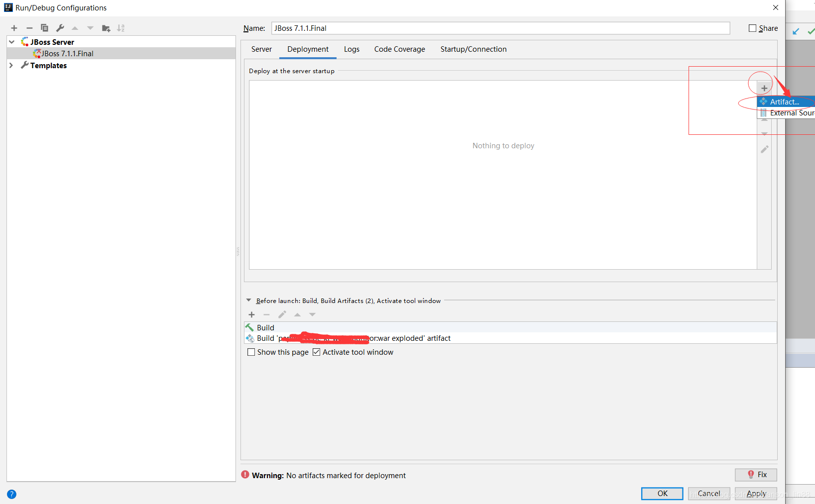Copy configuration icon in left toolbar
Image resolution: width=815 pixels, height=504 pixels.
point(44,28)
